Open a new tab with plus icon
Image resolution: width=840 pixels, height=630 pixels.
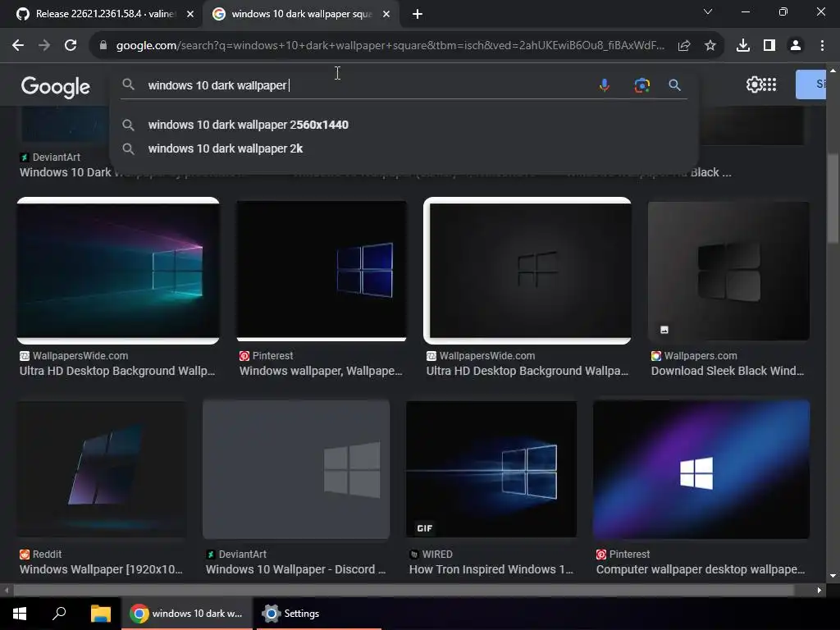pyautogui.click(x=418, y=14)
